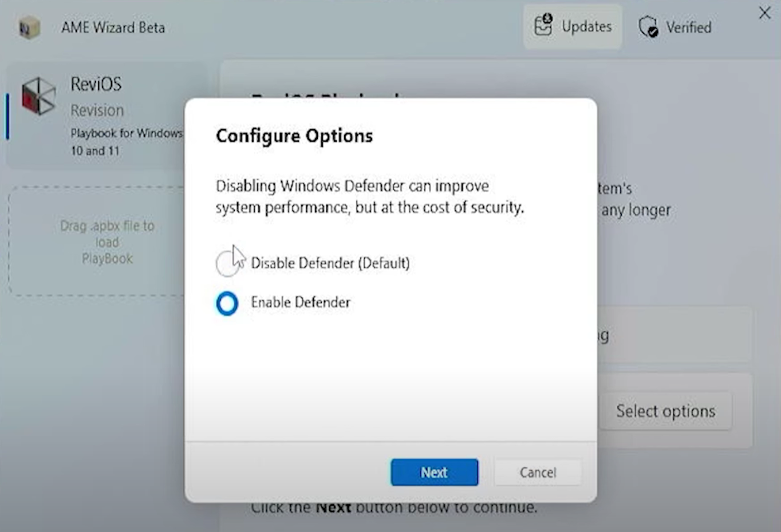Click the "Enable Defender" option label

(301, 302)
